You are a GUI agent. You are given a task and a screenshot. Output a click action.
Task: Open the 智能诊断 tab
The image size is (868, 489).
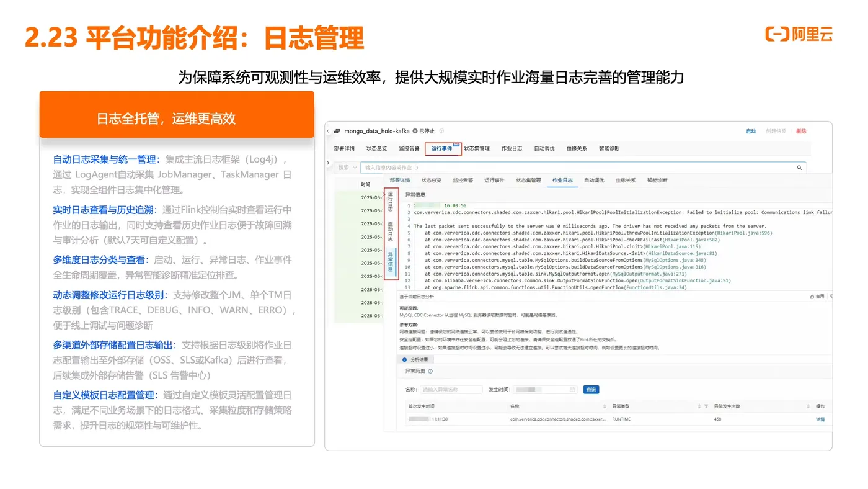609,148
